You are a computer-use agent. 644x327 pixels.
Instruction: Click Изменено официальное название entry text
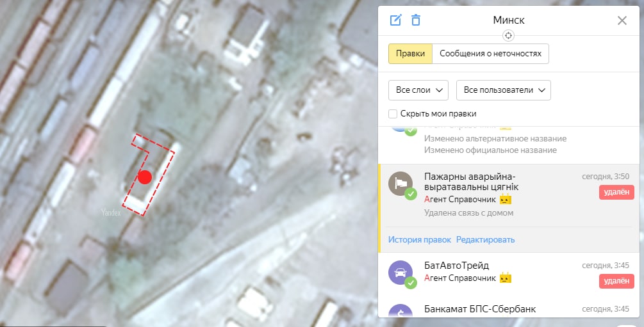490,150
